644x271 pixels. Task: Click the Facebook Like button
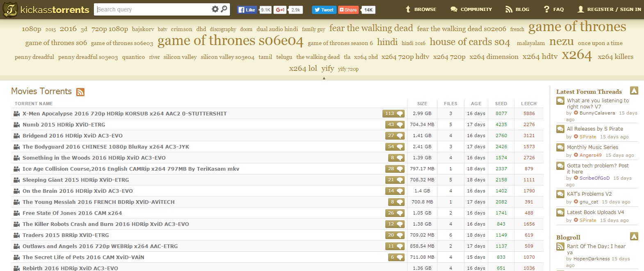(247, 10)
